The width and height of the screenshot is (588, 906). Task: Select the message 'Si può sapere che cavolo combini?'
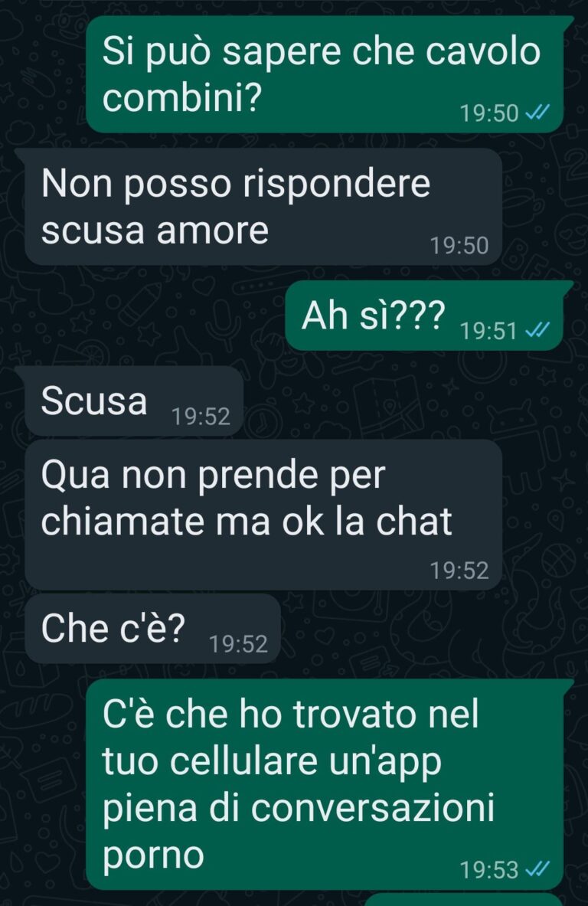tap(324, 74)
